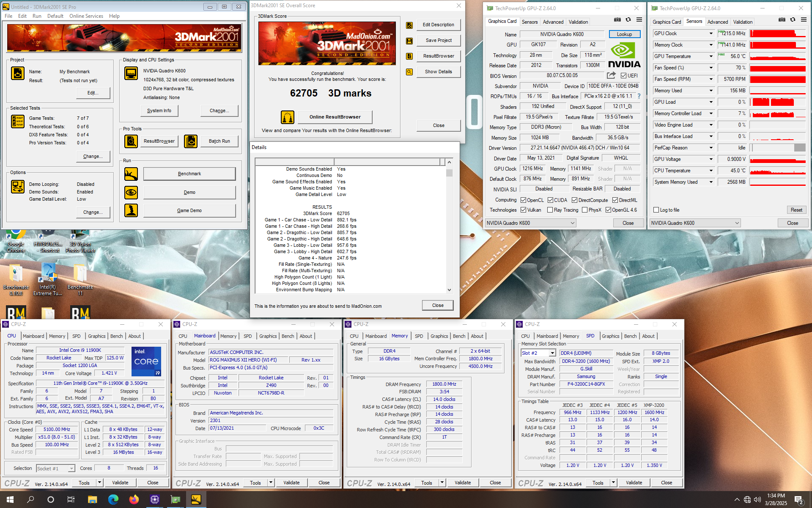This screenshot has width=812, height=508.
Task: Toggle the OpenCL checkbox in GPU-Z
Action: pyautogui.click(x=523, y=200)
